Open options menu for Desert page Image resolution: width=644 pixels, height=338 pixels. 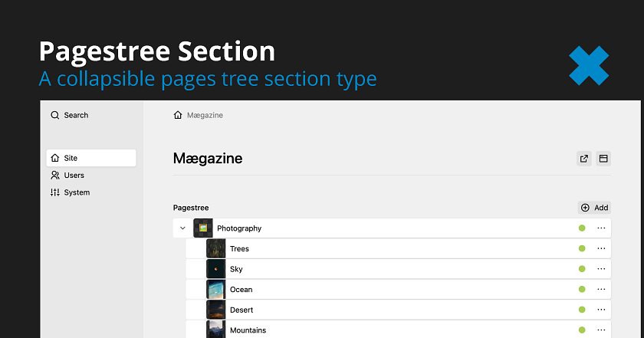pyautogui.click(x=601, y=310)
